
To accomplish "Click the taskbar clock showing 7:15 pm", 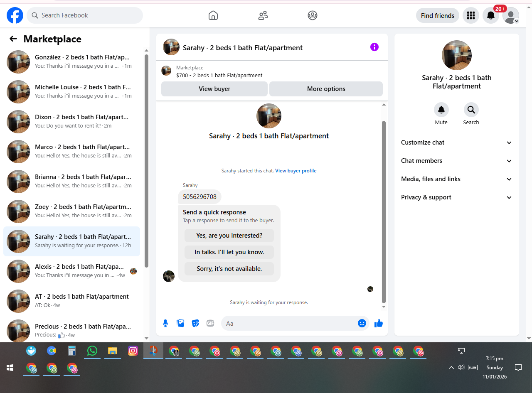I will [x=494, y=368].
